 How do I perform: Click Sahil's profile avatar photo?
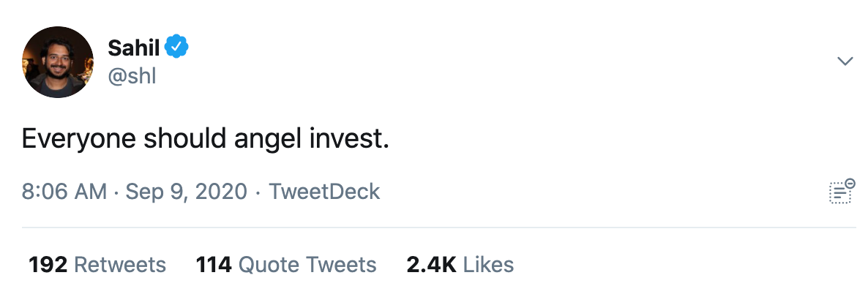point(59,61)
